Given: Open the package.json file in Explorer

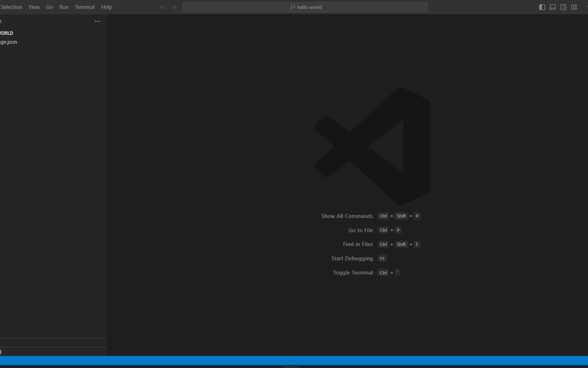Looking at the screenshot, I should tap(9, 42).
